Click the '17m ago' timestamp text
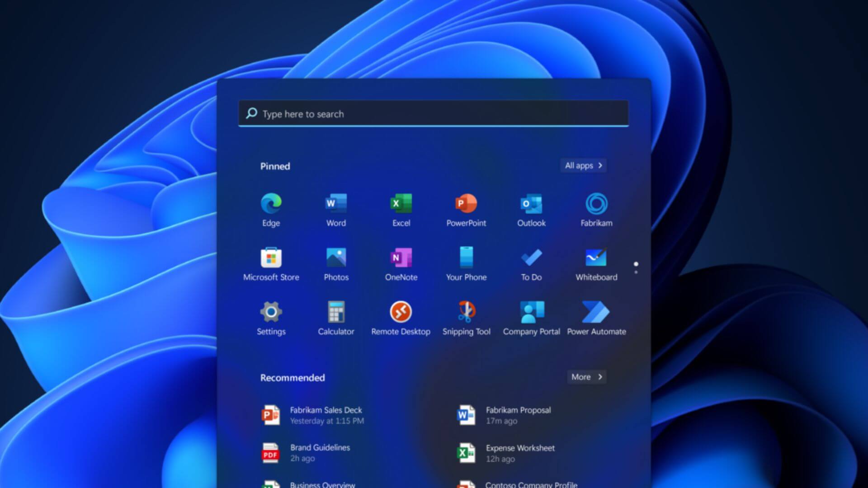 (501, 421)
